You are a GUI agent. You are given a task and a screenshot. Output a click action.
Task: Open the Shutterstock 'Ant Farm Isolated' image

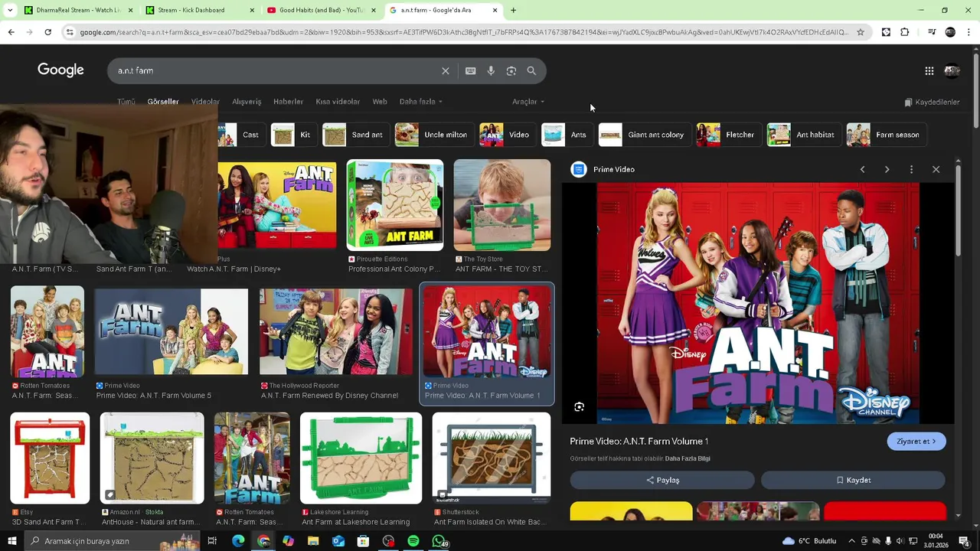tap(492, 458)
